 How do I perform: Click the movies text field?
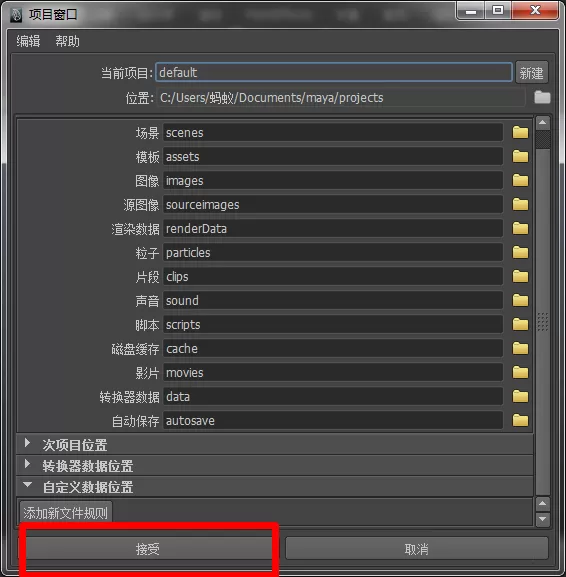(x=333, y=372)
